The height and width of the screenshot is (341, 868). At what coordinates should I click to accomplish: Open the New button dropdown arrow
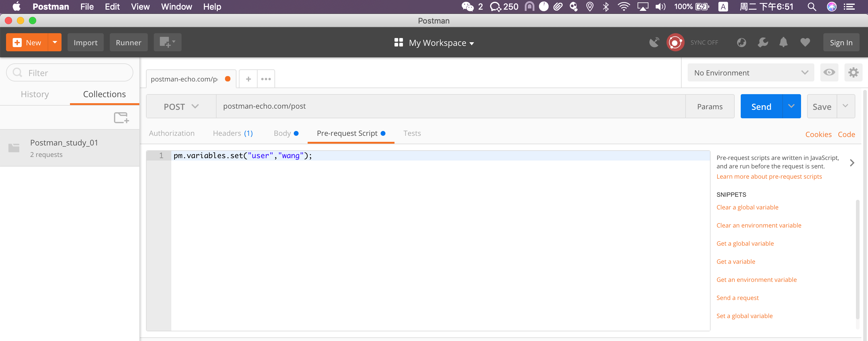pyautogui.click(x=55, y=43)
